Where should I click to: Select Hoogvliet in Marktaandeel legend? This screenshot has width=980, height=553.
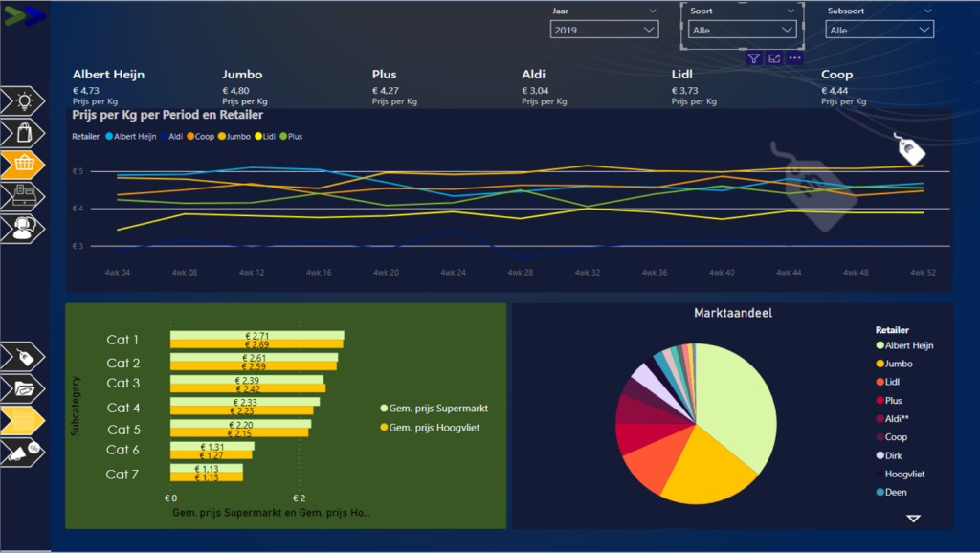tap(901, 474)
